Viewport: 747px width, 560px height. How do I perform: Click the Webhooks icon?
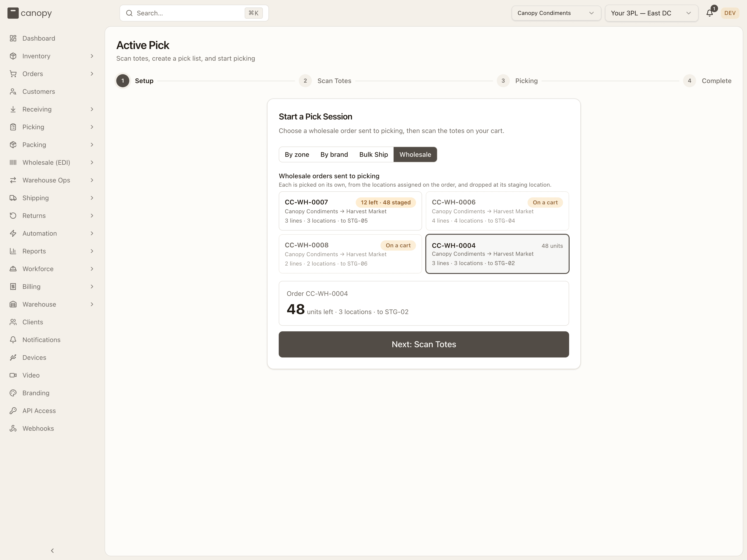coord(13,428)
